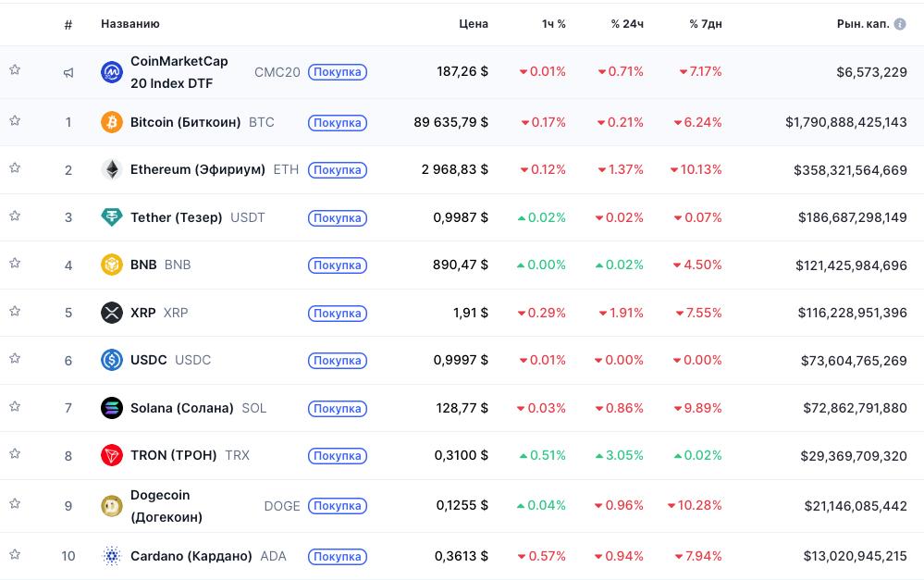Toggle the watchlist star for Ethereum
924x580 pixels.
tap(15, 167)
